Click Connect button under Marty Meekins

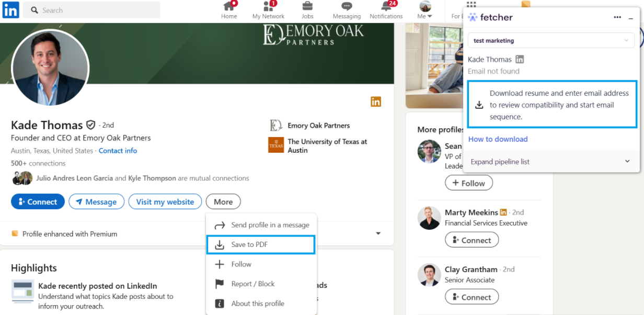pos(471,240)
